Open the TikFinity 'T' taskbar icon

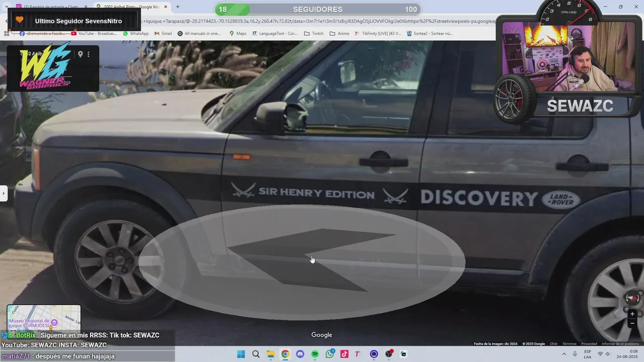pyautogui.click(x=358, y=354)
